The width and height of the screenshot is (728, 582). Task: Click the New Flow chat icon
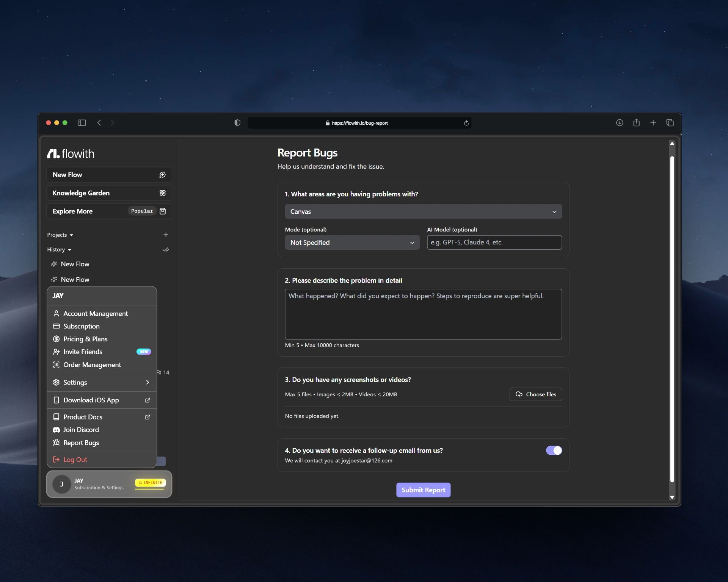[162, 175]
